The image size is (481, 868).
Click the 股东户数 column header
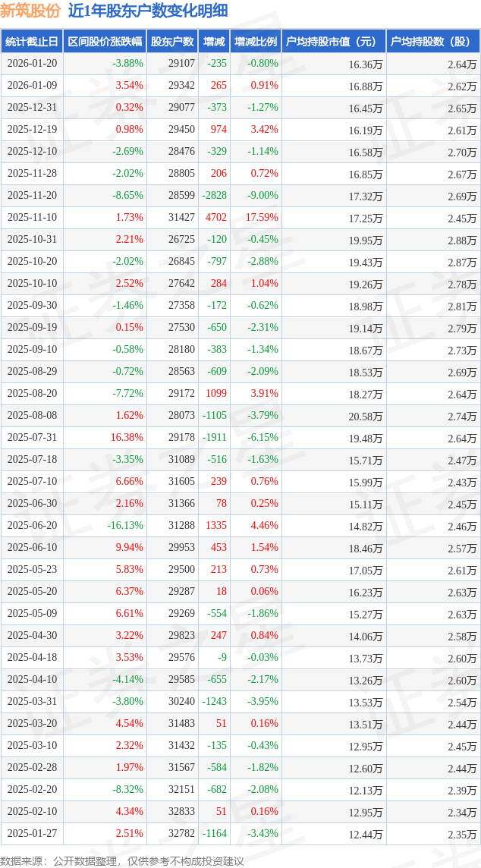tap(172, 42)
